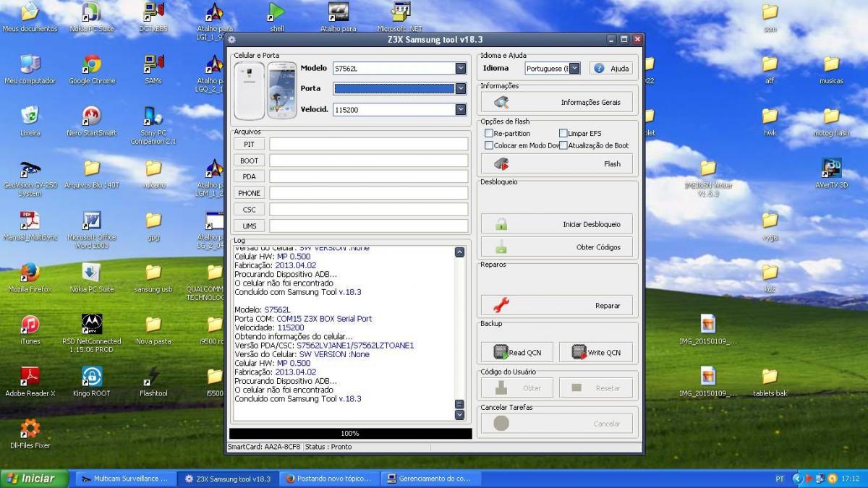
Task: Select the BOOT file button
Action: point(250,160)
